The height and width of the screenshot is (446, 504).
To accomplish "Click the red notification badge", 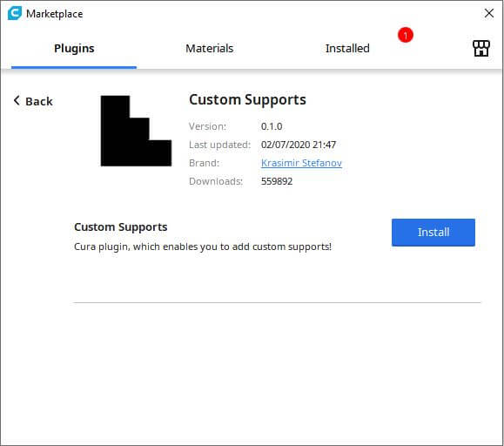I will pos(406,35).
